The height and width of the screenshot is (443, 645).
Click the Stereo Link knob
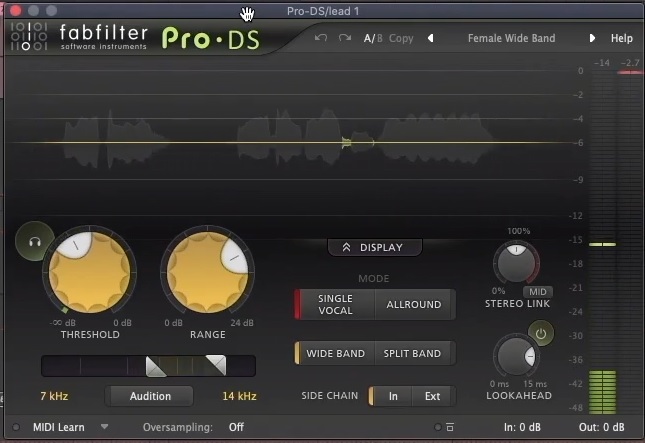pos(516,263)
